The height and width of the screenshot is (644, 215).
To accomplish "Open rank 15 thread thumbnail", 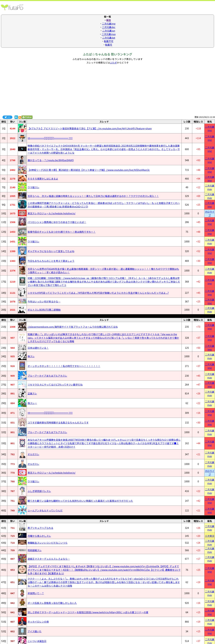I will point(22,261).
